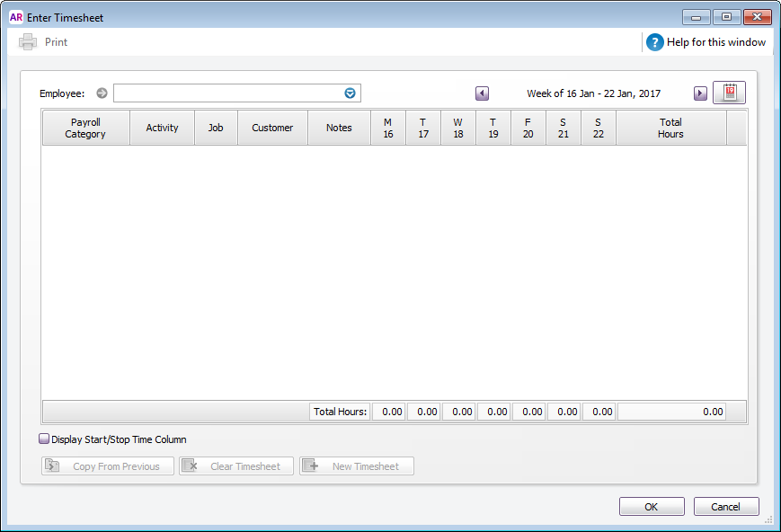Screen dimensions: 781x532
Task: Open the calendar date picker
Action: pyautogui.click(x=729, y=93)
